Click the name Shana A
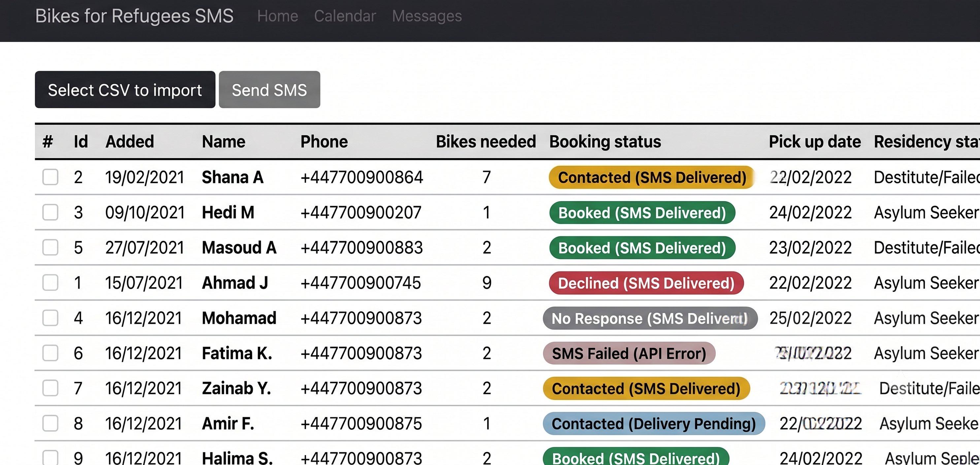Image resolution: width=980 pixels, height=465 pixels. point(232,177)
